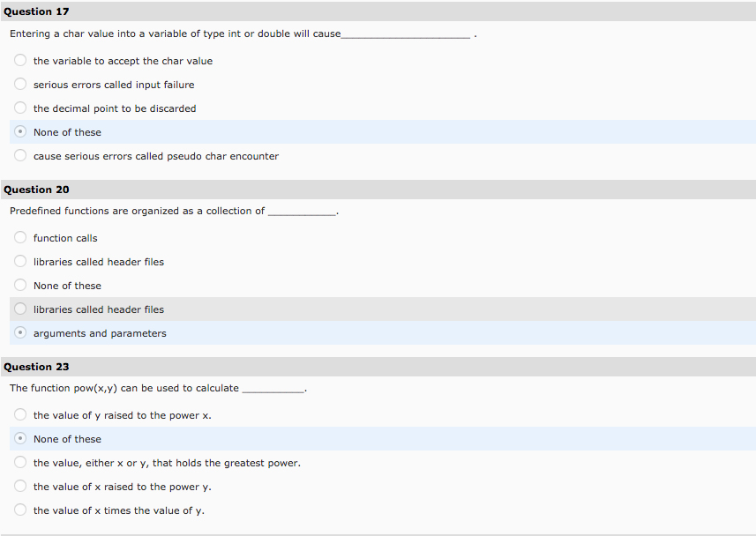Pick 'the value of x times the value of y'
The image size is (756, 536).
[x=19, y=510]
